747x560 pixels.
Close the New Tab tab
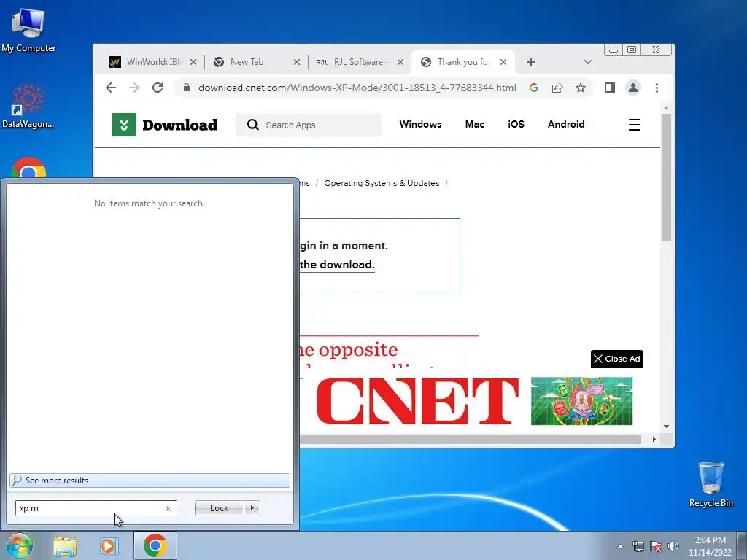(x=296, y=62)
